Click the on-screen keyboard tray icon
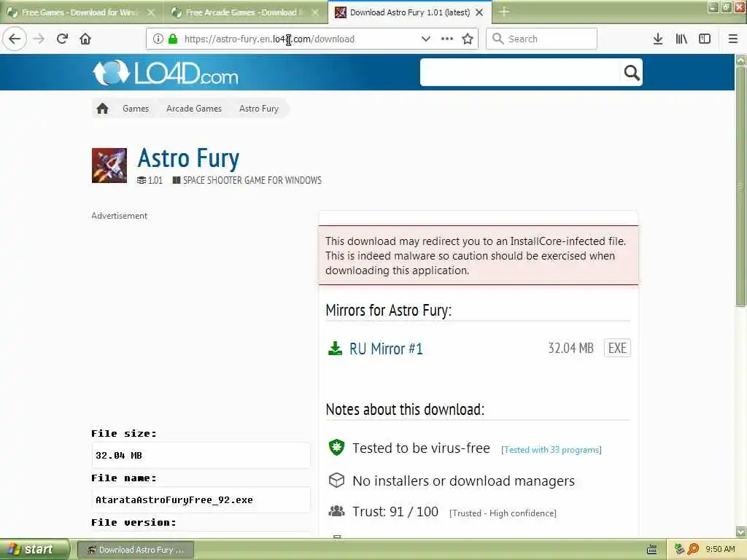This screenshot has height=560, width=747. tap(652, 550)
